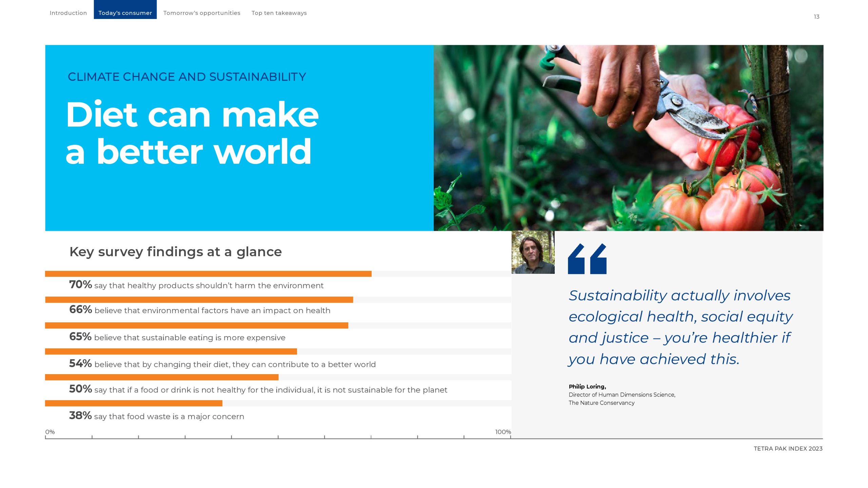Screen dimensions: 868x488
Task: Click the page number 13
Action: (816, 17)
